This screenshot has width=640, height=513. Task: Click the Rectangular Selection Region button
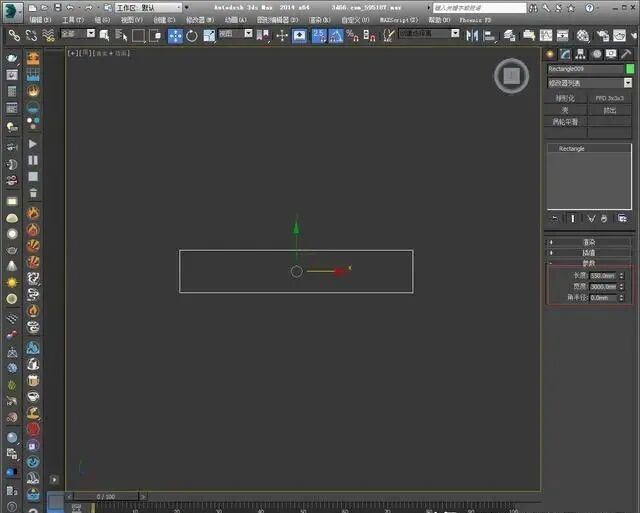(x=138, y=36)
